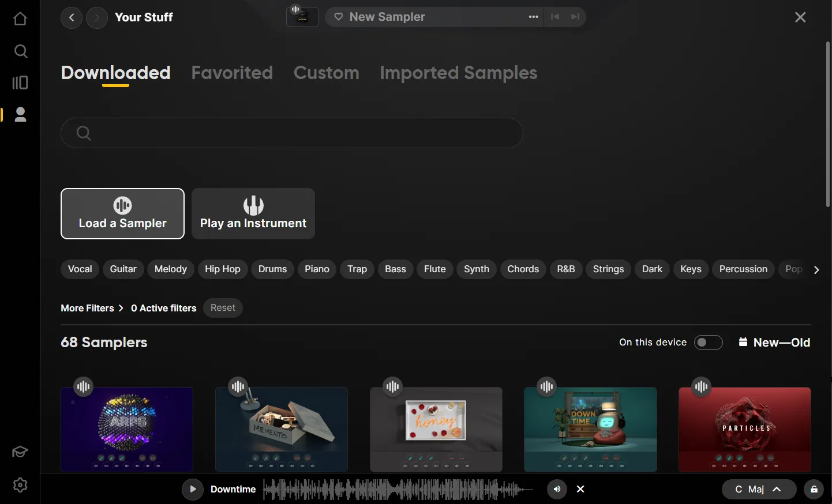Switch to the Imported Samples tab

[x=459, y=73]
